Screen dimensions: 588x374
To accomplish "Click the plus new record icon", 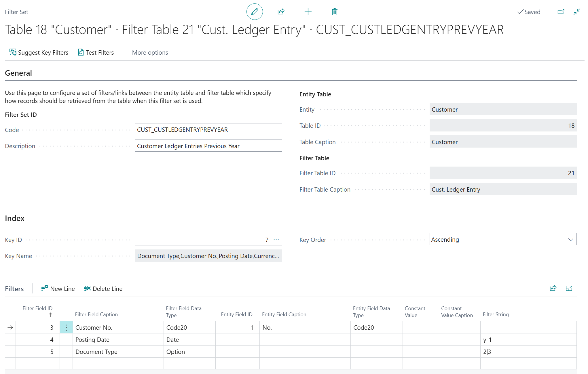I will point(308,12).
